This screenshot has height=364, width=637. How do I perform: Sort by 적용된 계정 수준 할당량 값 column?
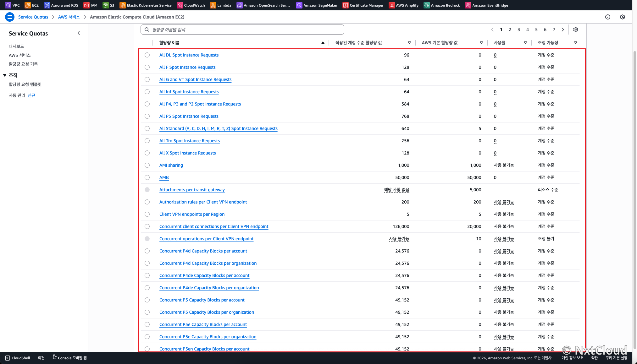409,43
